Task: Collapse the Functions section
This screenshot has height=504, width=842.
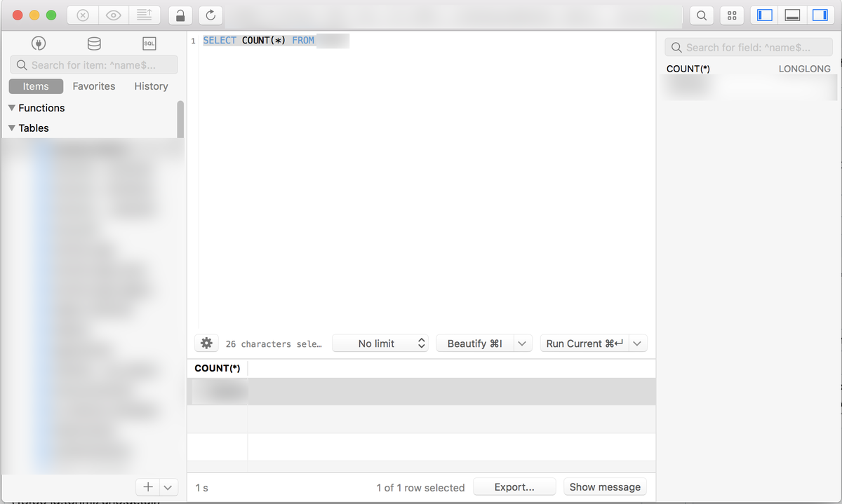Action: [x=11, y=108]
